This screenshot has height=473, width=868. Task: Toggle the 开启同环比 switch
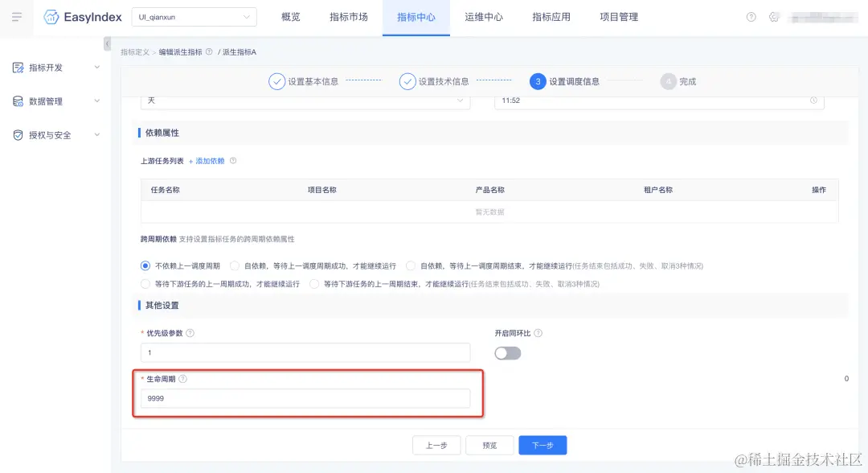pos(508,353)
